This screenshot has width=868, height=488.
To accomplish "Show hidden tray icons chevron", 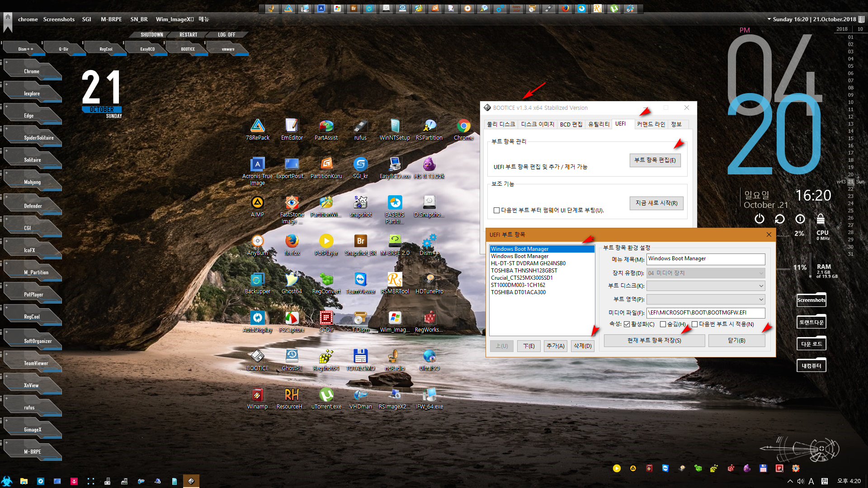I will (x=790, y=481).
